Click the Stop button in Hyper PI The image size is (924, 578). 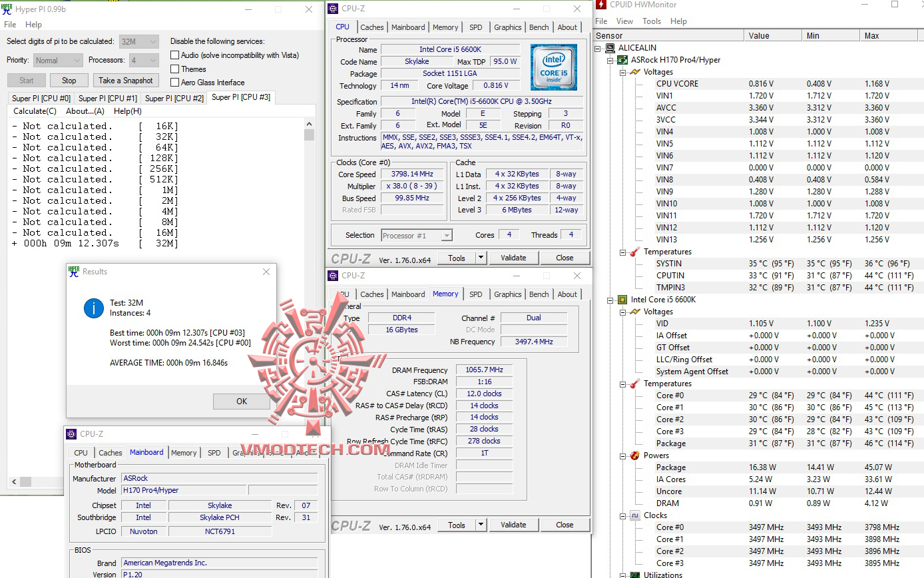(x=69, y=81)
